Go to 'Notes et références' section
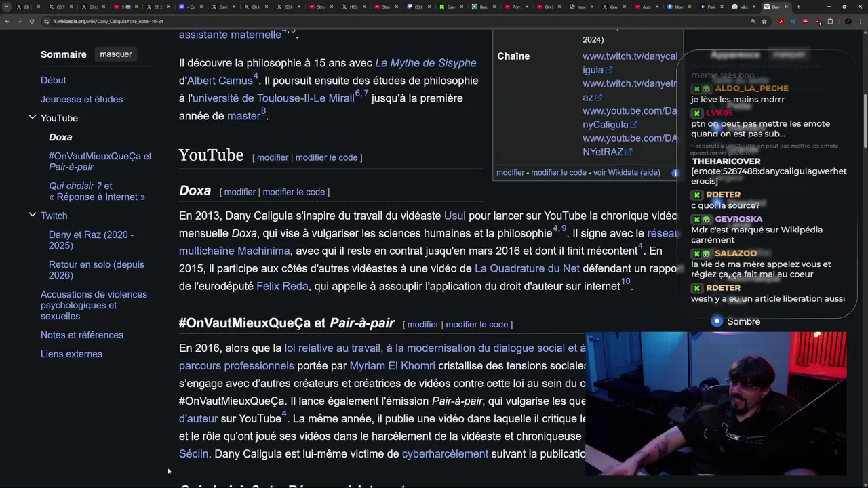Viewport: 868px width, 488px height. pos(81,335)
